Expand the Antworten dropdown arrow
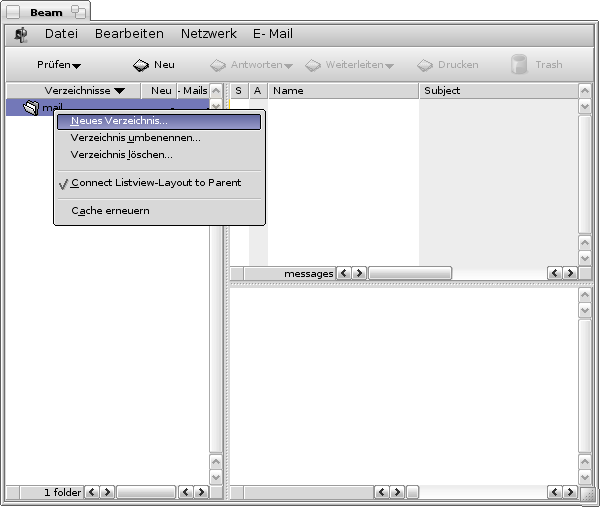This screenshot has height=507, width=600. (x=288, y=66)
